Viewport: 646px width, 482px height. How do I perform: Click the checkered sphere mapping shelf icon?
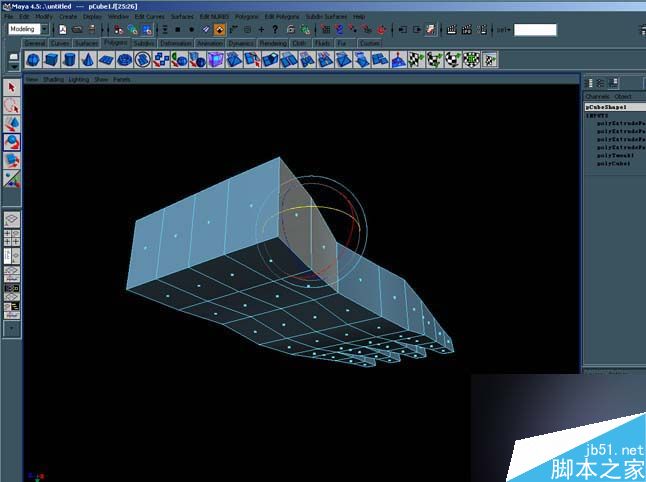coord(452,60)
